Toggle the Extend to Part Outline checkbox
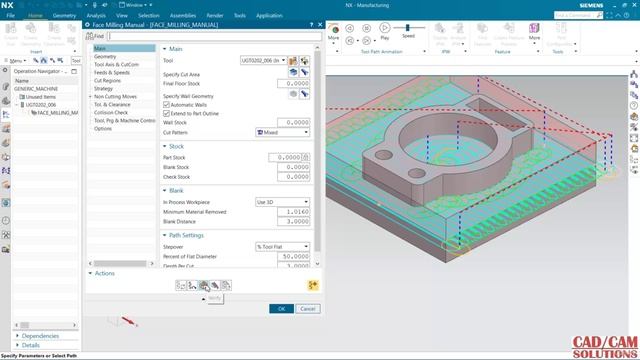Image resolution: width=640 pixels, height=360 pixels. point(166,113)
